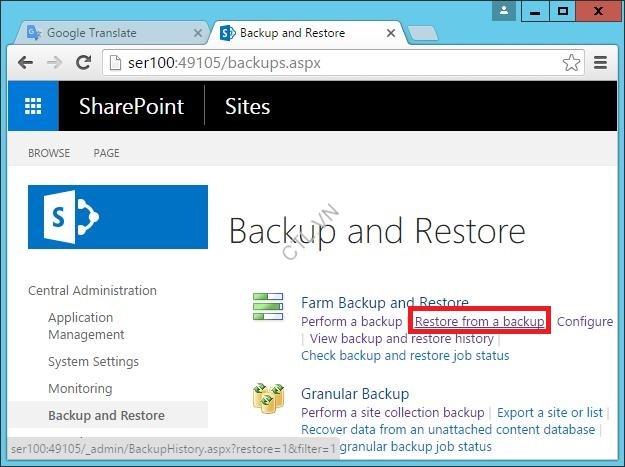Go back to the previous page

pos(27,62)
